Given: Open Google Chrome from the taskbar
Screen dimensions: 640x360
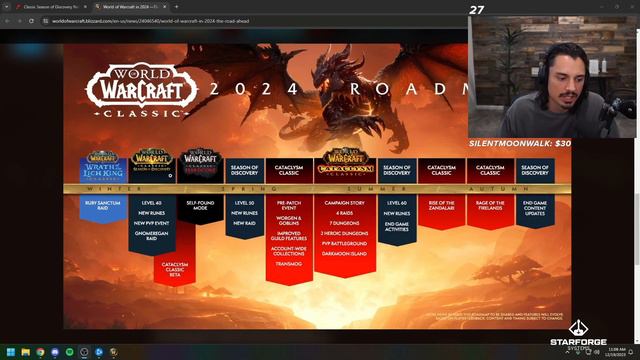Looking at the screenshot, I should point(40,352).
